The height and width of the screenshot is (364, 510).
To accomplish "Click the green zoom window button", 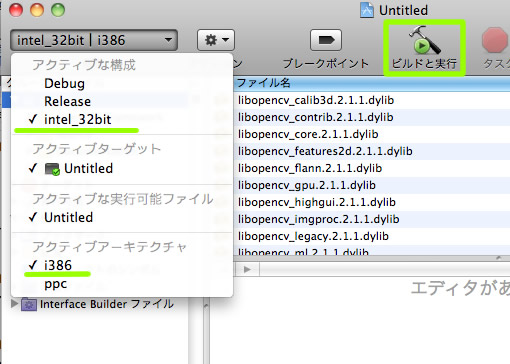I will [58, 10].
